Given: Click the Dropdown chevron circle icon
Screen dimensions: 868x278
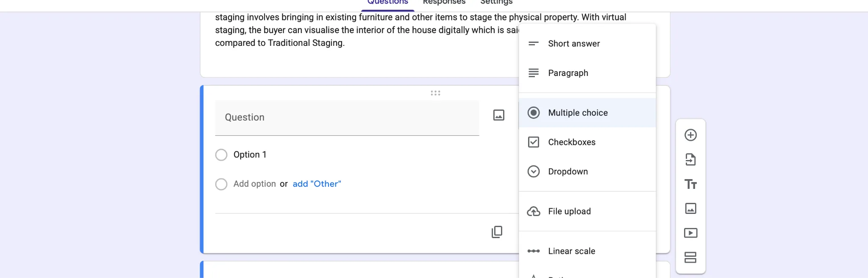Looking at the screenshot, I should (534, 171).
